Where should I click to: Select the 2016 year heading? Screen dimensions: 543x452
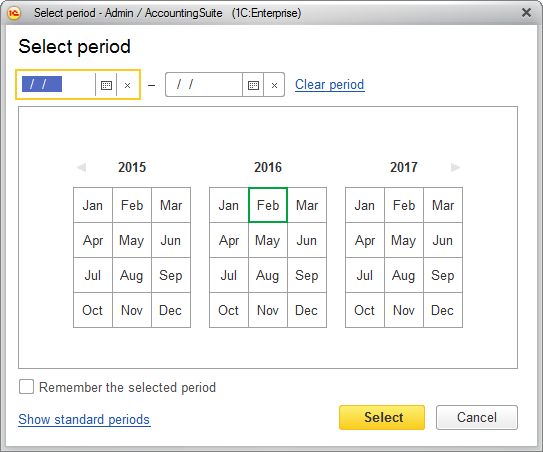pos(268,167)
